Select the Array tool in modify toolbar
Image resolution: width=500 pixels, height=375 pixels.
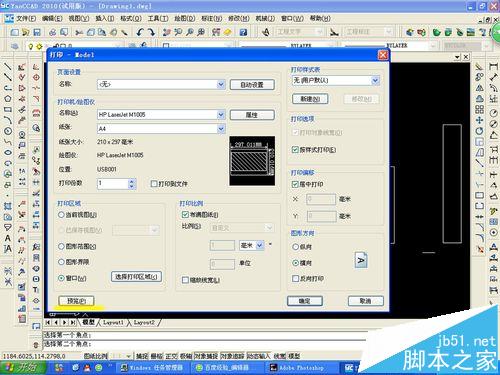[x=479, y=109]
